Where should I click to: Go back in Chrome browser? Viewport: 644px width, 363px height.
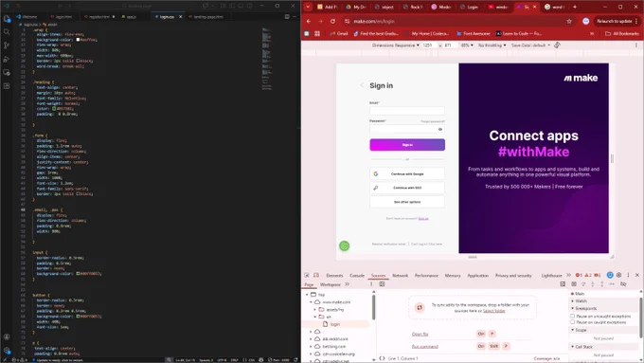tap(309, 21)
